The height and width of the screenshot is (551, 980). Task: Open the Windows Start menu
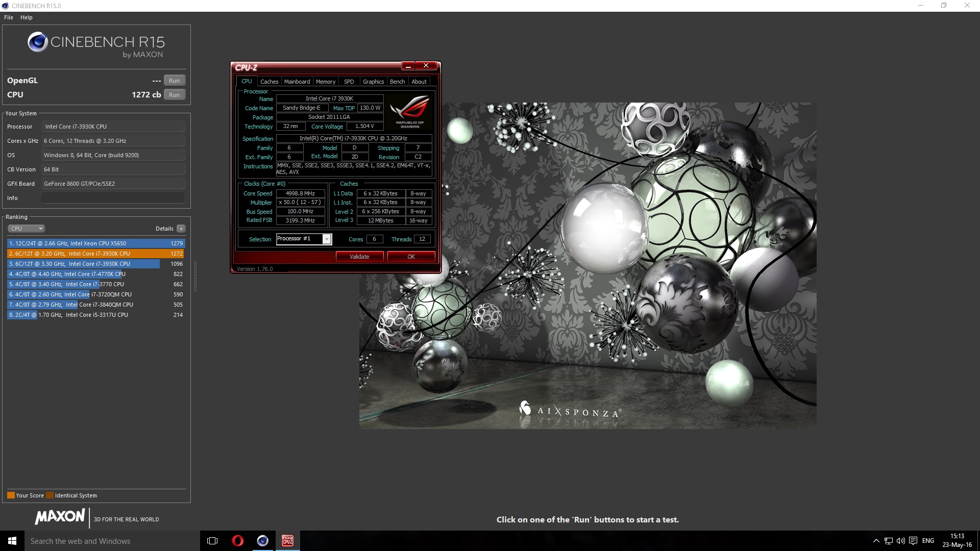pos(12,541)
